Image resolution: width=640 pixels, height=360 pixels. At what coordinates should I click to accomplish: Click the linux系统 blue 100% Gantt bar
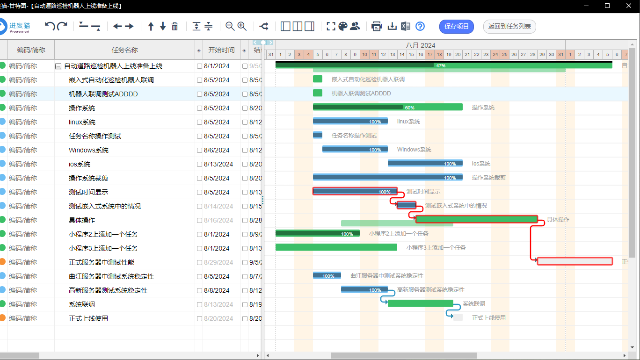[350, 121]
